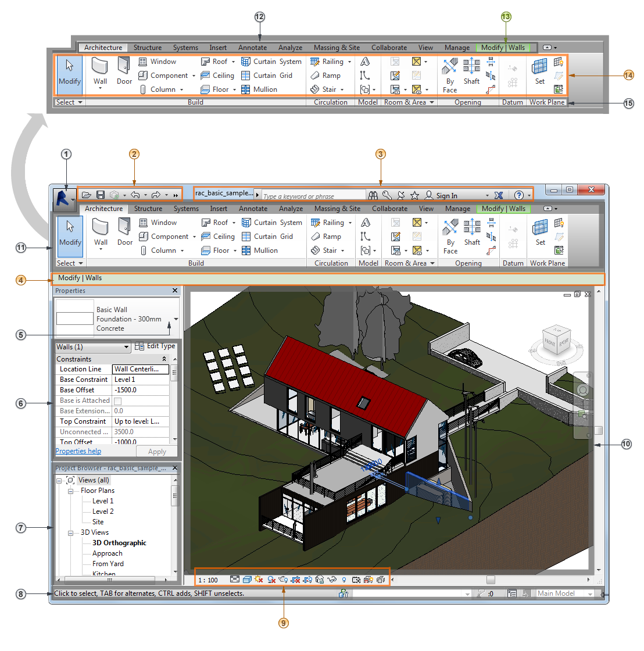Activate Modify tool in the enlarged top ribbon
Image resolution: width=644 pixels, height=651 pixels.
[69, 75]
